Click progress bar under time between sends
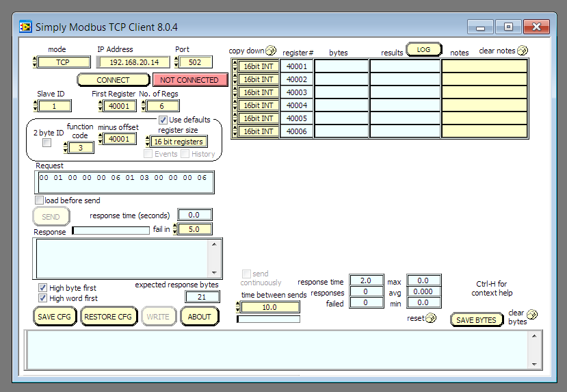The height and width of the screenshot is (392, 567). 268,319
